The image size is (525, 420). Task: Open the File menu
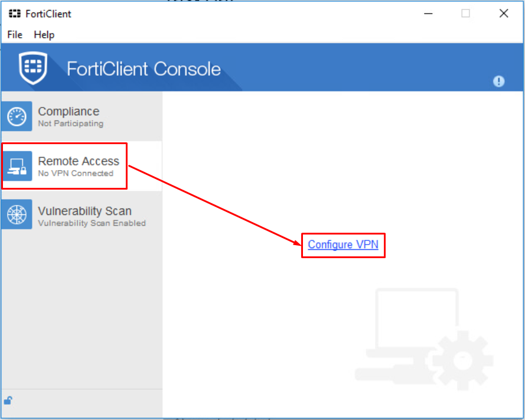coord(14,35)
